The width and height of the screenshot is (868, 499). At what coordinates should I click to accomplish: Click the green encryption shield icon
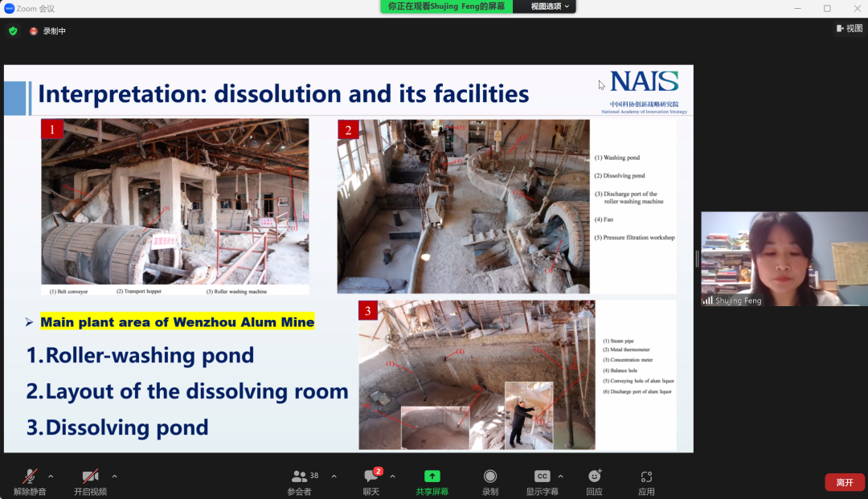click(13, 31)
